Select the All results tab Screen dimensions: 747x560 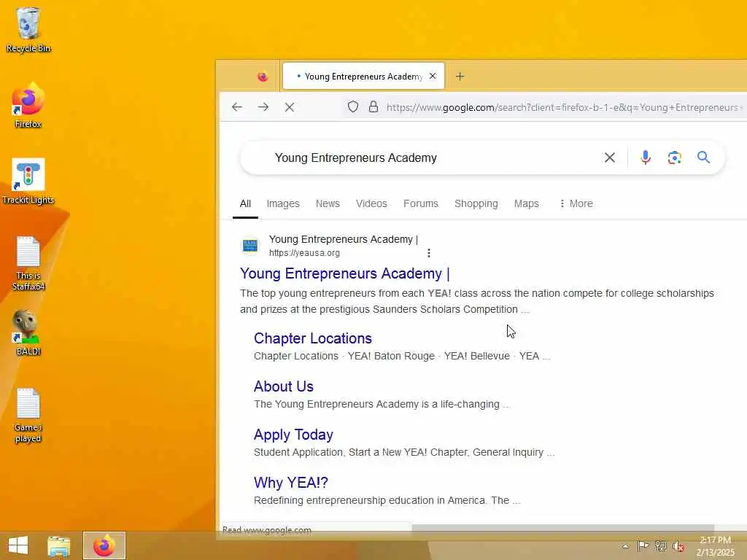tap(245, 204)
